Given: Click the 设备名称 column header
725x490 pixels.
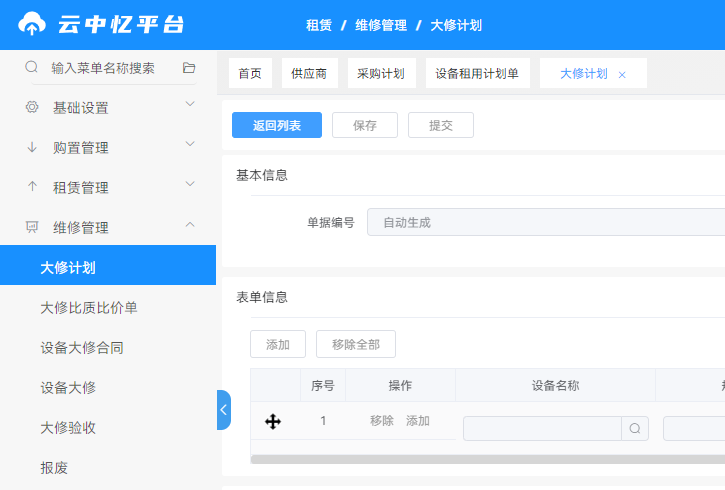Looking at the screenshot, I should 555,385.
